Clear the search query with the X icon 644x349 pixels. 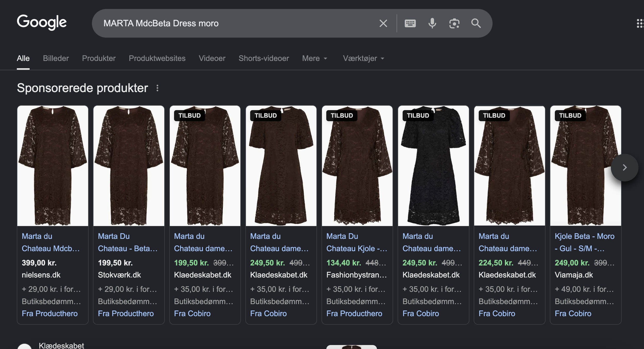click(x=383, y=23)
